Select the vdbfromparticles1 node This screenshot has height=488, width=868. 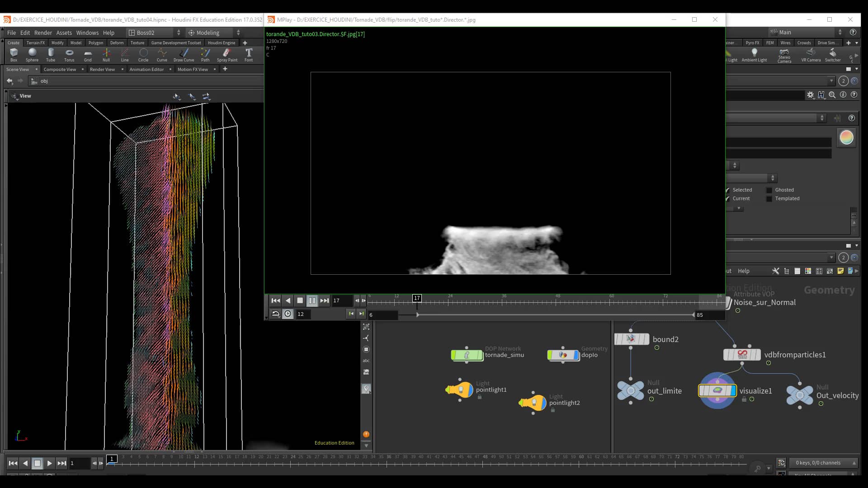pyautogui.click(x=743, y=355)
